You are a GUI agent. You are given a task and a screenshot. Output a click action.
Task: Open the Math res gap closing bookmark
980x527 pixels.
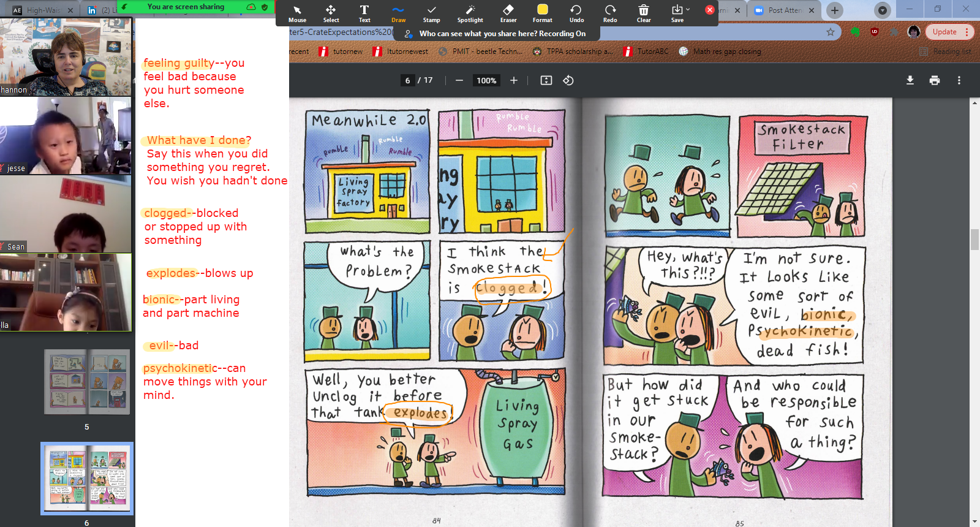click(720, 51)
